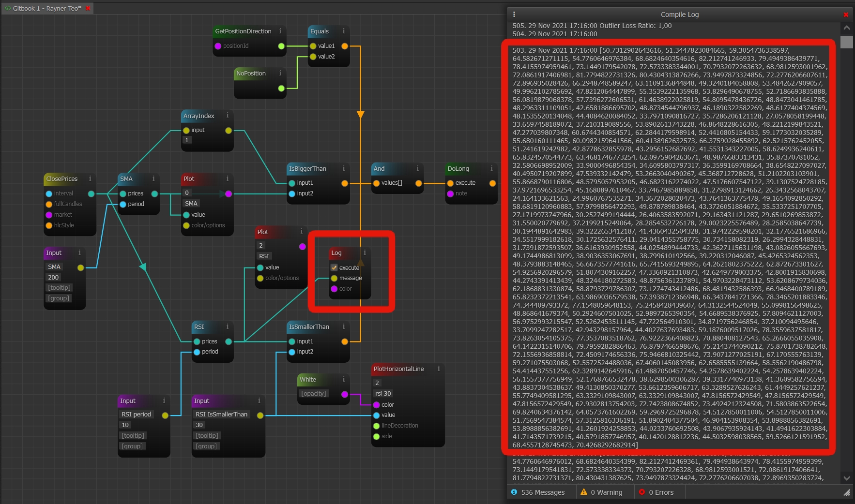The height and width of the screenshot is (504, 855).
Task: Click the magenta color port on White node
Action: (345, 394)
